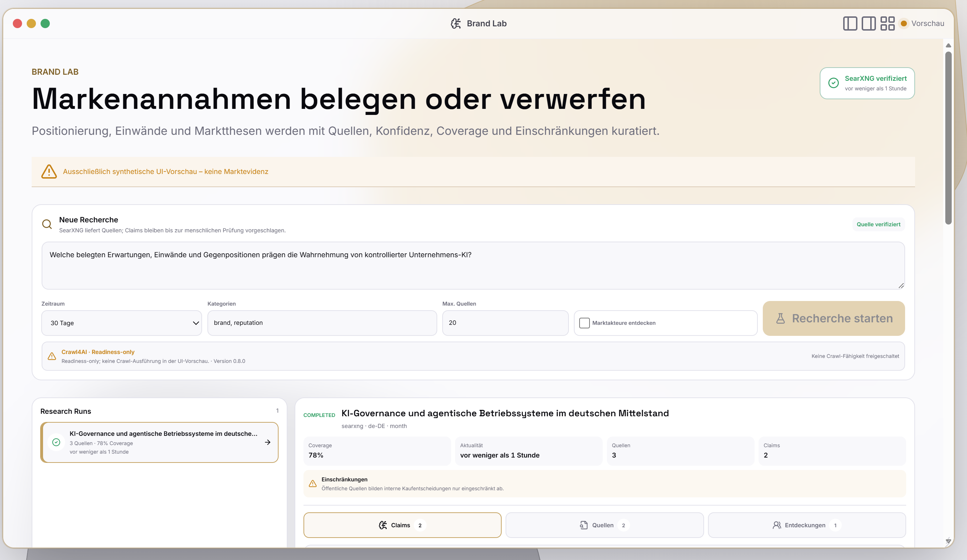Screen dimensions: 967x560
Task: Open the grid layout view icon
Action: coord(887,23)
